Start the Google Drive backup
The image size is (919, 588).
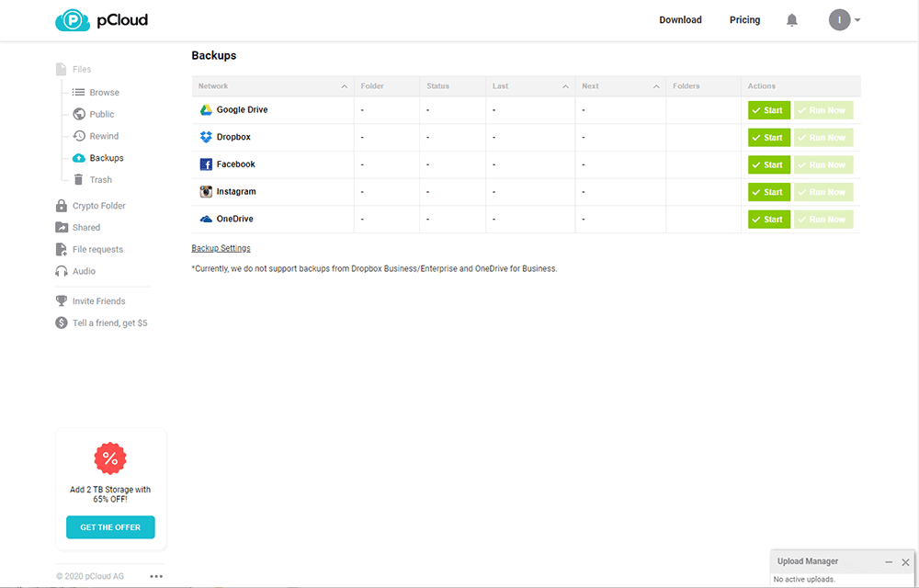(768, 110)
